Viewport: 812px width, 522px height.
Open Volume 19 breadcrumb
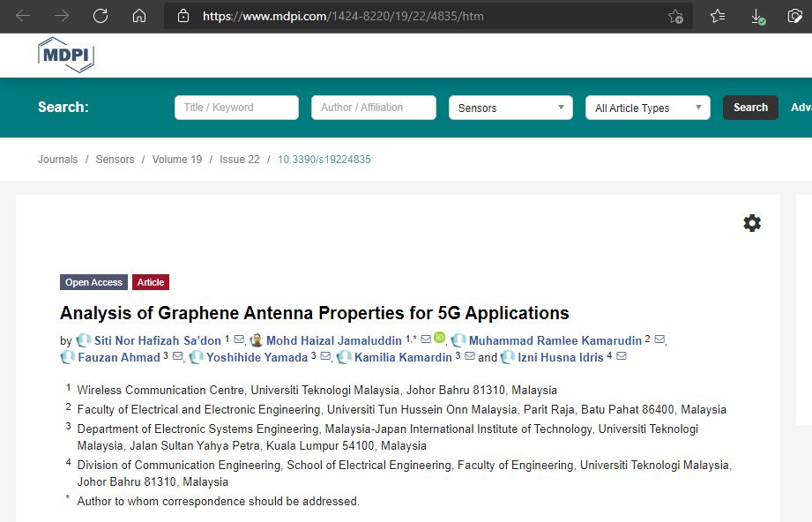[x=177, y=160]
